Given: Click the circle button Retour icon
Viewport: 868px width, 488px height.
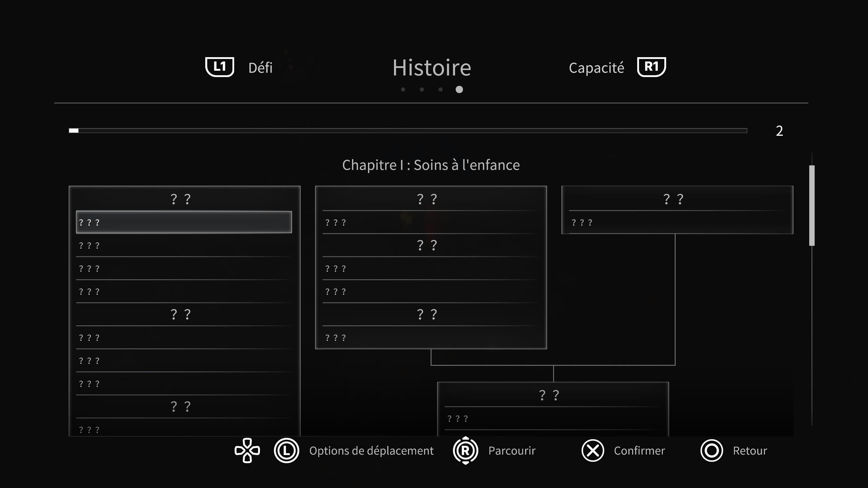Looking at the screenshot, I should click(x=711, y=450).
